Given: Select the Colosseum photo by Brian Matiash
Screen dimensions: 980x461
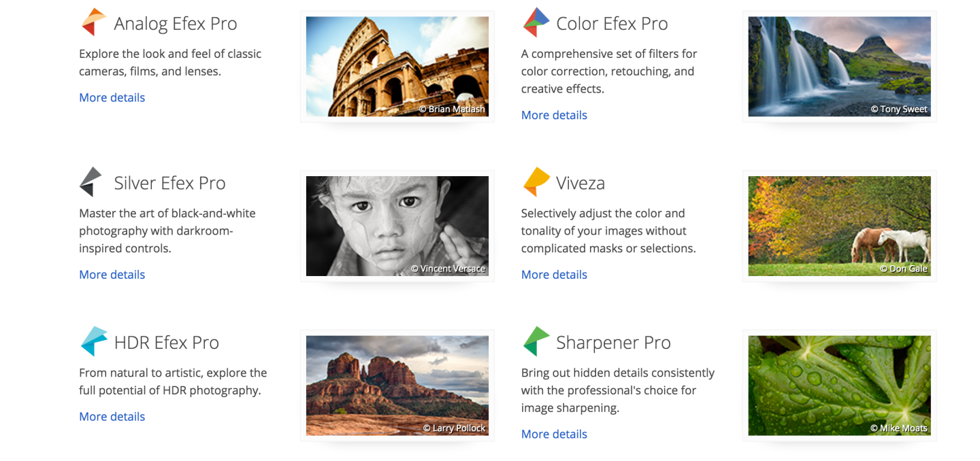Looking at the screenshot, I should (x=397, y=66).
